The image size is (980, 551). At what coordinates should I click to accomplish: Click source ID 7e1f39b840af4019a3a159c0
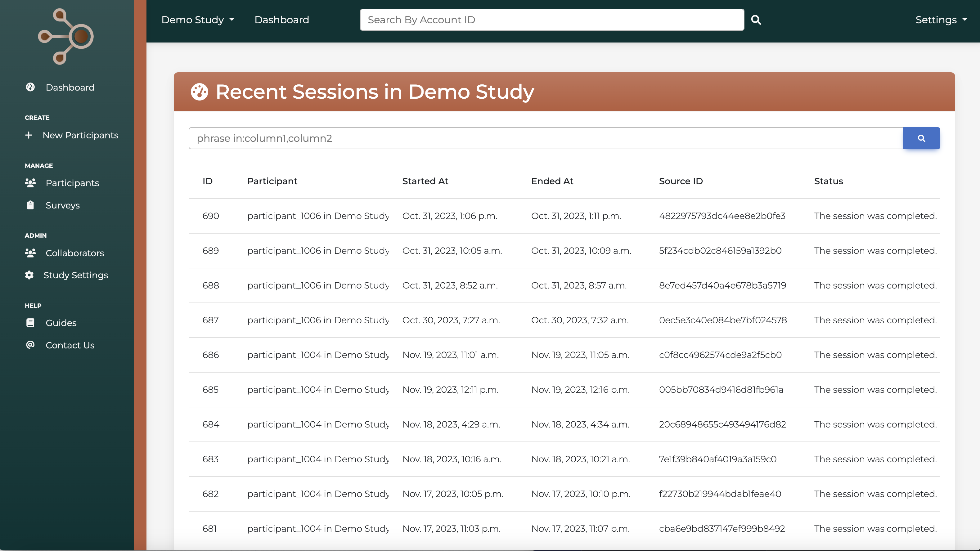click(717, 459)
